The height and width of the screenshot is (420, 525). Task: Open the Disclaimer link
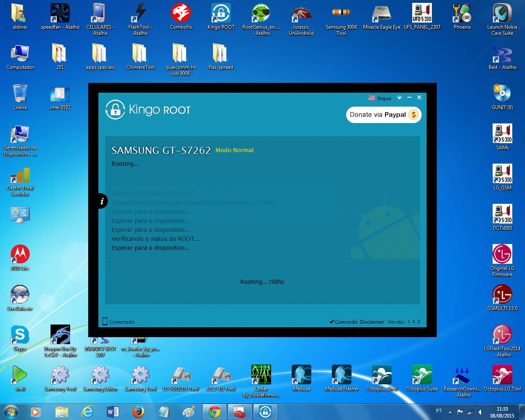372,322
